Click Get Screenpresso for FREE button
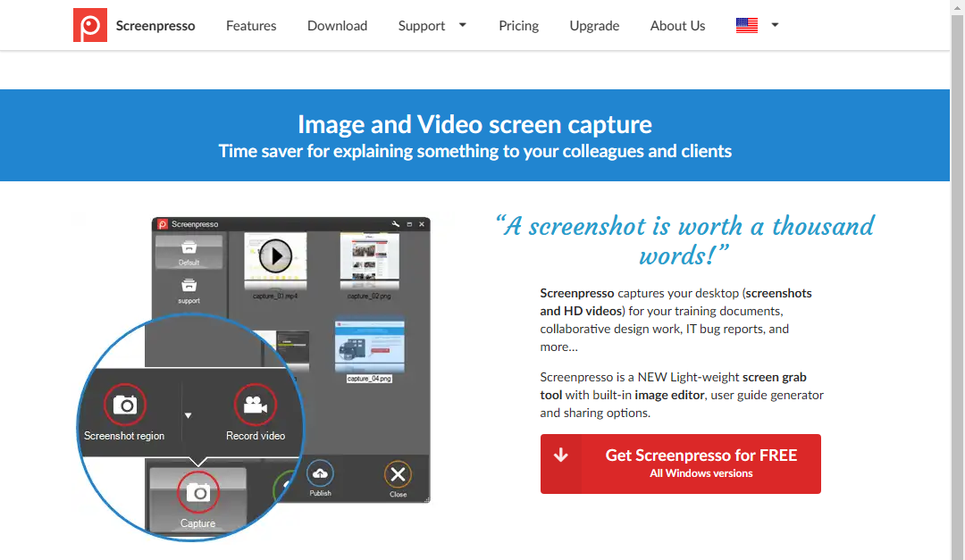Screen dimensions: 965x560 (681, 464)
